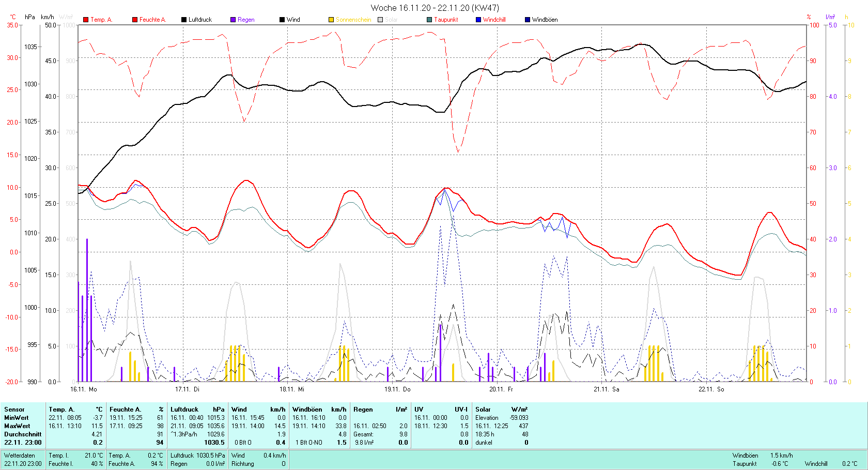The height and width of the screenshot is (470, 868).
Task: Click the '21.11. Sa' date axis label
Action: (x=607, y=389)
